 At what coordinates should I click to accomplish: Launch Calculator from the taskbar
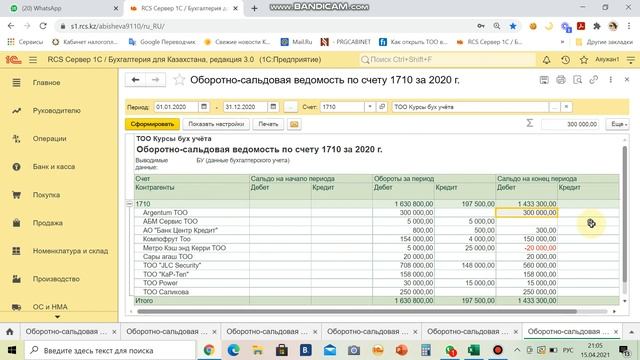coord(425,350)
